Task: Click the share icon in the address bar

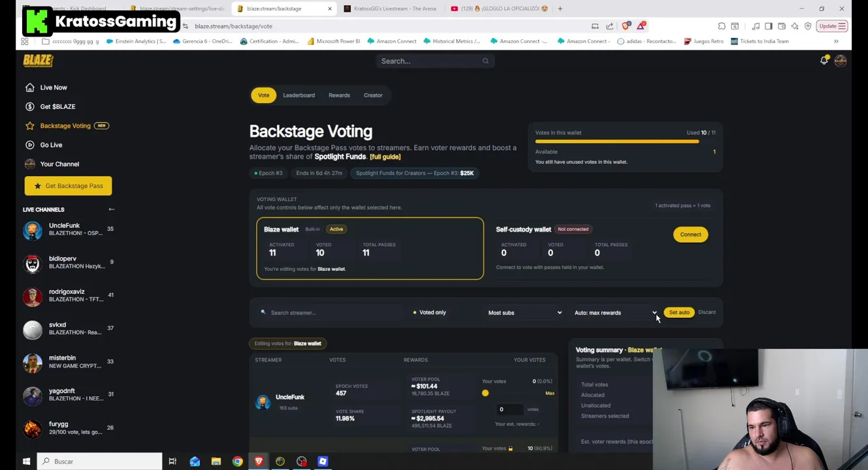Action: coord(609,26)
